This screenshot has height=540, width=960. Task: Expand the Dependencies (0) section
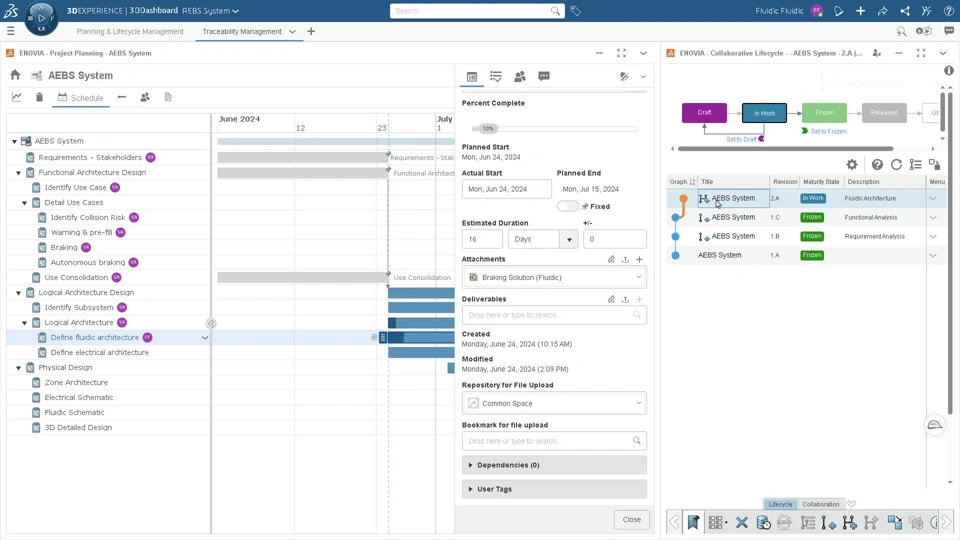click(554, 465)
